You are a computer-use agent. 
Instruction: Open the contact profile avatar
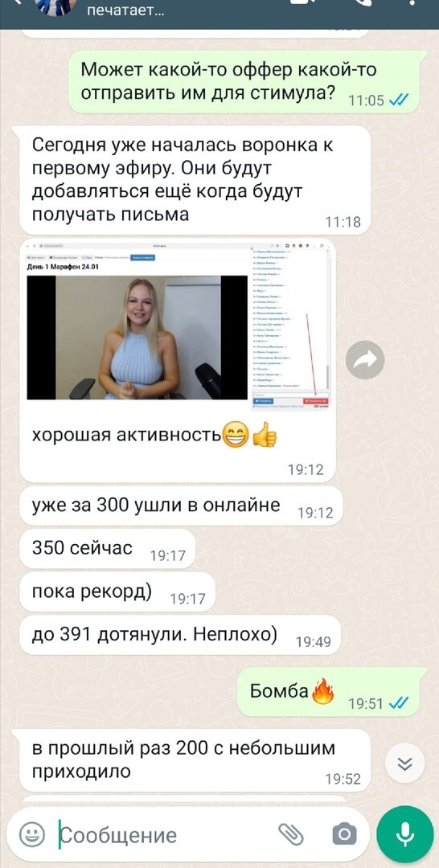(x=55, y=6)
